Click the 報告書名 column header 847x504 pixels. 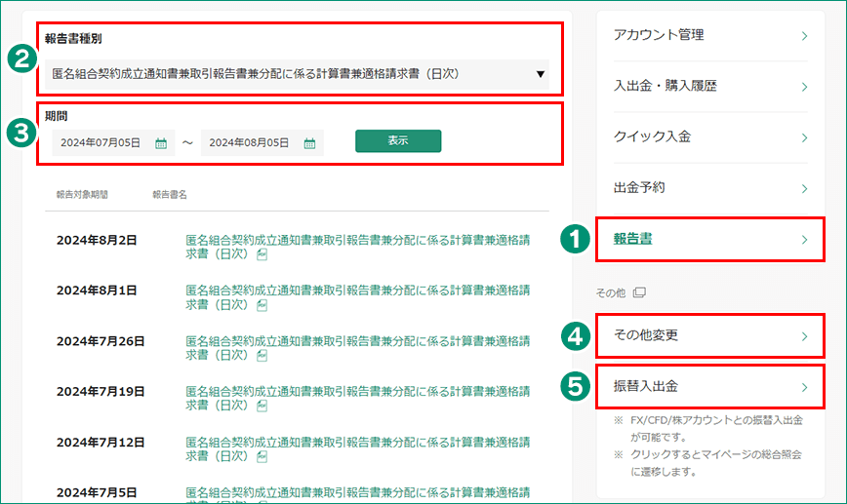tap(170, 195)
